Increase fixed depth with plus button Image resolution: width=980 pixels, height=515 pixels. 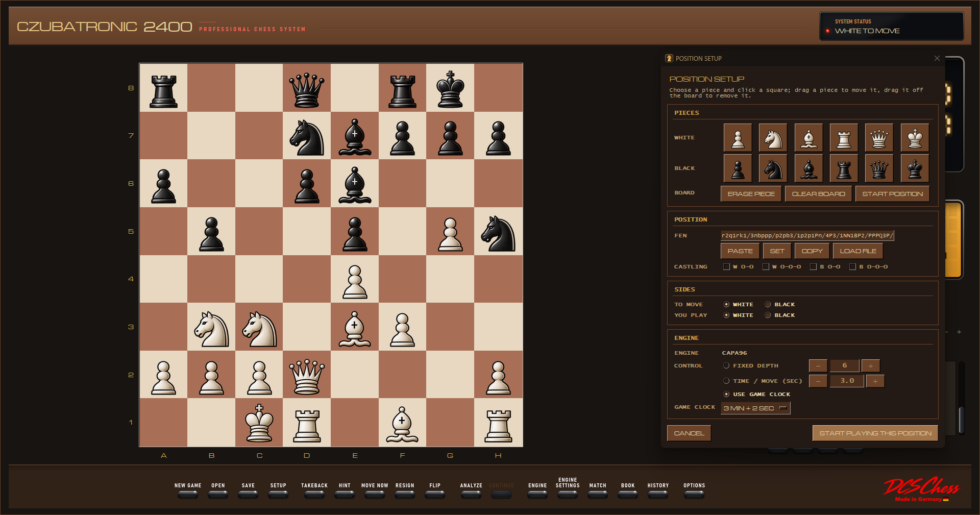click(x=871, y=365)
